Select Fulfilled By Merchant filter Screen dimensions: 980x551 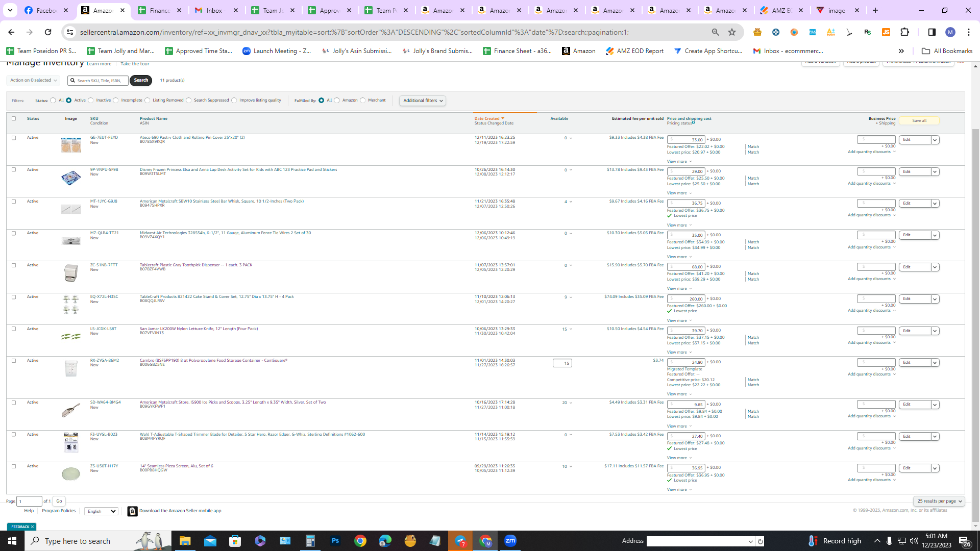(x=363, y=101)
